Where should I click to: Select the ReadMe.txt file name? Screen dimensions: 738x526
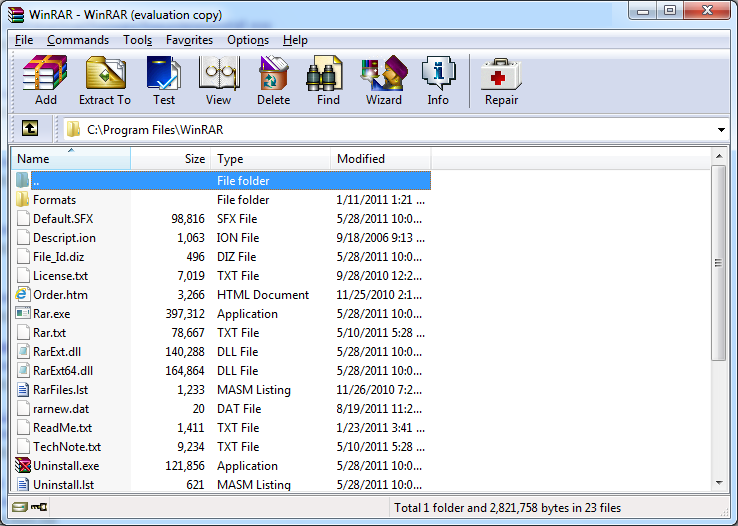click(x=63, y=428)
